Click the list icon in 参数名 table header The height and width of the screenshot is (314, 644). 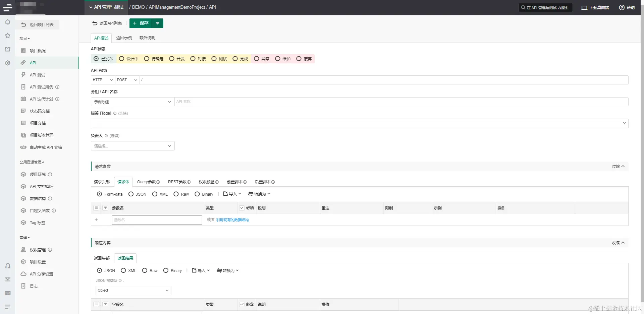[x=97, y=208]
